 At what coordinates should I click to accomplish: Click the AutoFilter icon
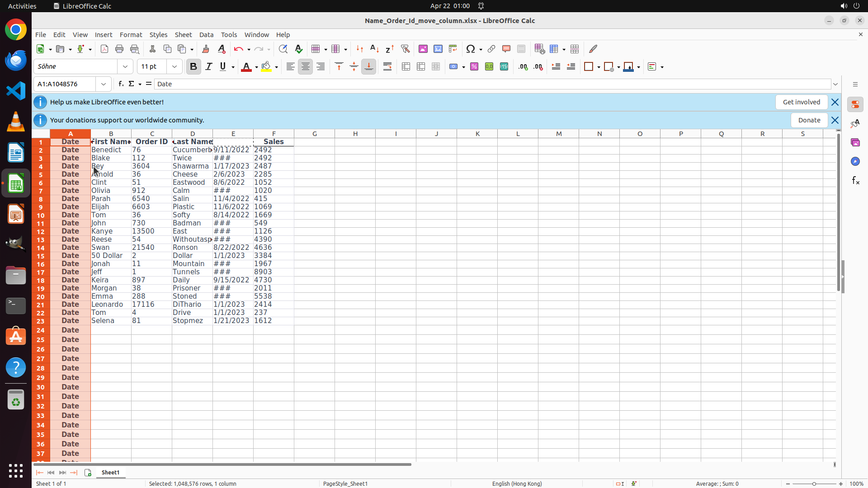pos(405,49)
